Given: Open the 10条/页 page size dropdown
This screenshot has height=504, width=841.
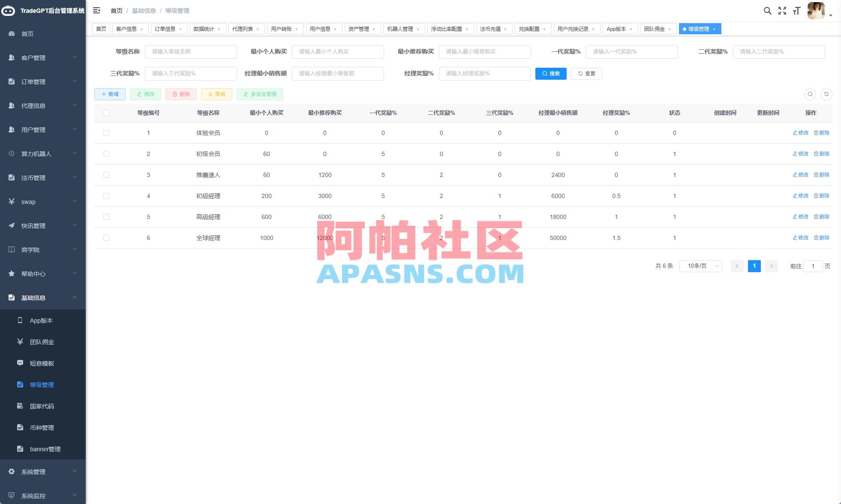Looking at the screenshot, I should pyautogui.click(x=700, y=266).
